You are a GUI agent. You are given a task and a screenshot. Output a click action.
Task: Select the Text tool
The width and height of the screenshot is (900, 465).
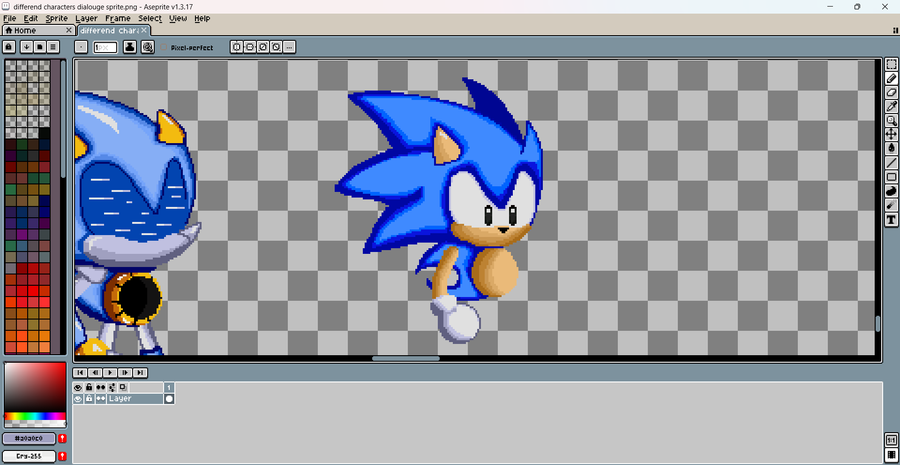tap(891, 219)
